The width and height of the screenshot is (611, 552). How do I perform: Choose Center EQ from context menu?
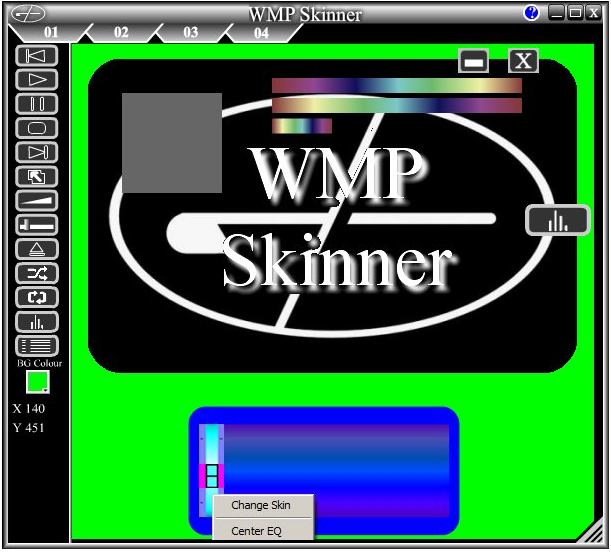point(256,531)
